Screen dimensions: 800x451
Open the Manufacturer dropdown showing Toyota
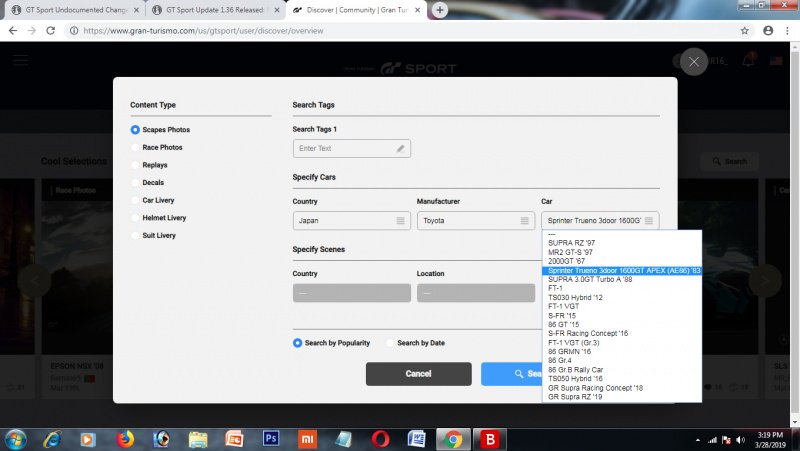tap(476, 220)
